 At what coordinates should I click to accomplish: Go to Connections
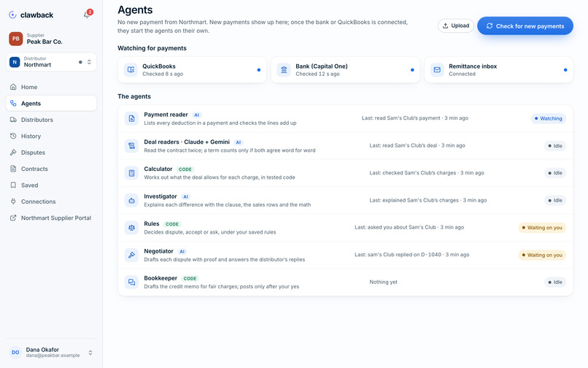coord(51,202)
